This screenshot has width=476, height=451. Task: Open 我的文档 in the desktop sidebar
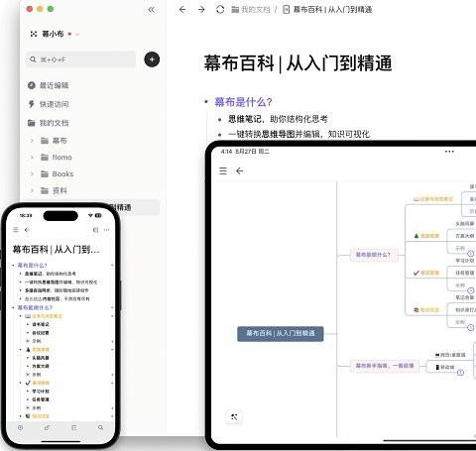pyautogui.click(x=49, y=123)
